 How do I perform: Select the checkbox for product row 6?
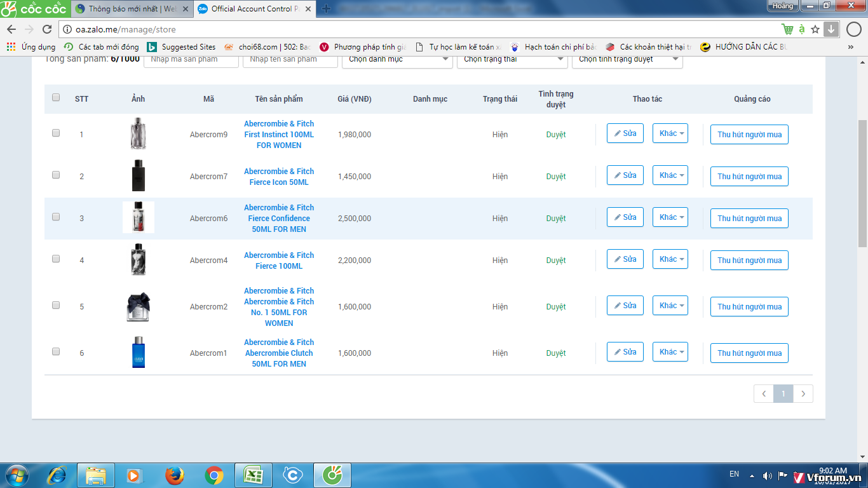pyautogui.click(x=56, y=351)
